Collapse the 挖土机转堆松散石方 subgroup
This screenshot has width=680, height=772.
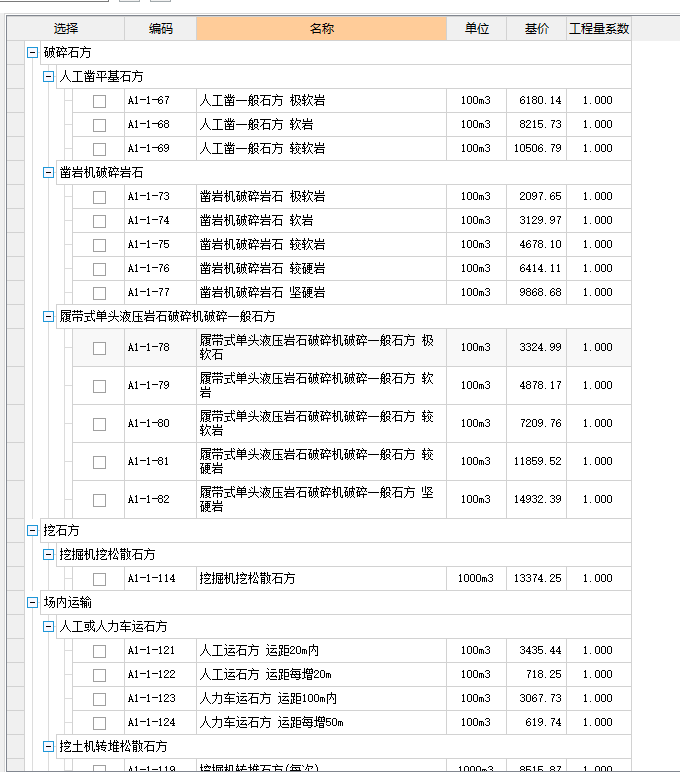(x=48, y=746)
